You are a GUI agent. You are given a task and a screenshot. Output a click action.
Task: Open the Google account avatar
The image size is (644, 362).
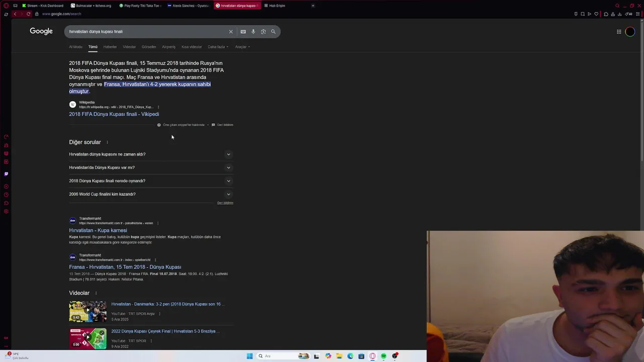click(630, 32)
